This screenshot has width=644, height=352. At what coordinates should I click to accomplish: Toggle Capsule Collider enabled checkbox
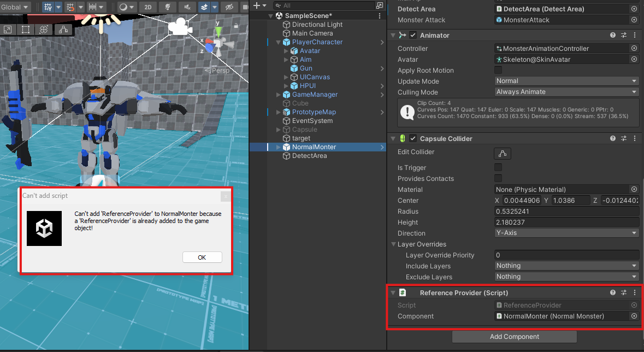413,139
